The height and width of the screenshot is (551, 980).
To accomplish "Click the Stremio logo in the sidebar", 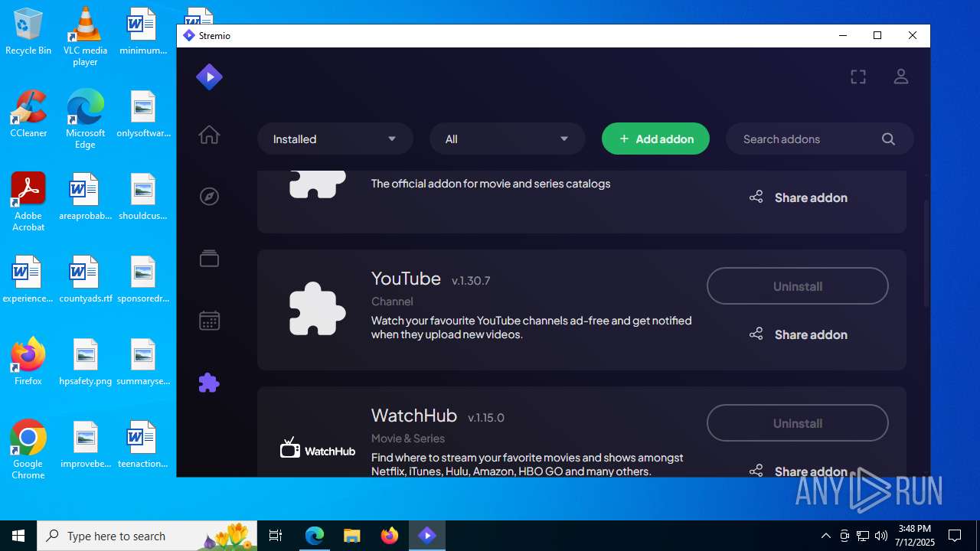I will click(209, 77).
